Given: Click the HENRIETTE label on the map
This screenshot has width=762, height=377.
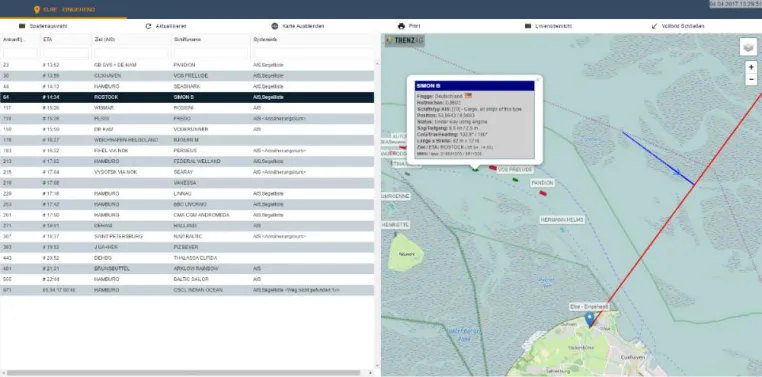Looking at the screenshot, I should [395, 225].
